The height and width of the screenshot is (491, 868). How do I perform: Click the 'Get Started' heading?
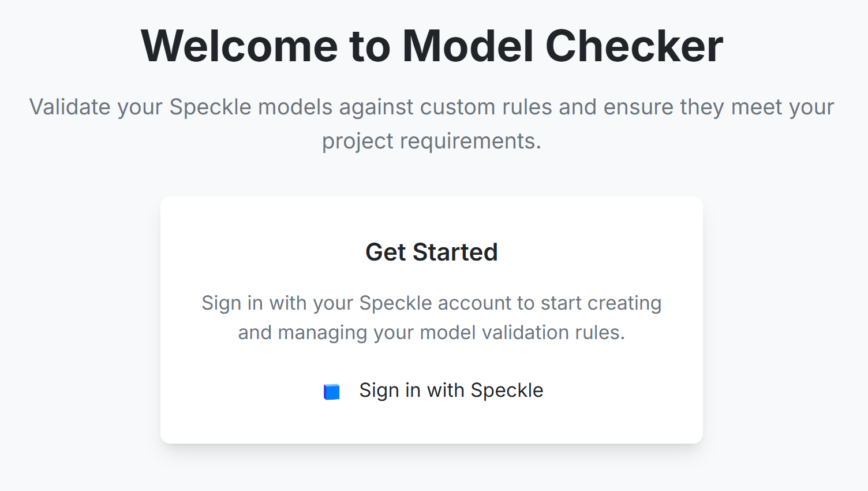(432, 252)
